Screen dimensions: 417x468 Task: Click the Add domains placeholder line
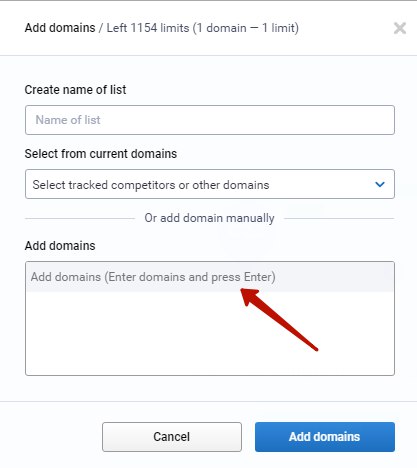(x=153, y=277)
